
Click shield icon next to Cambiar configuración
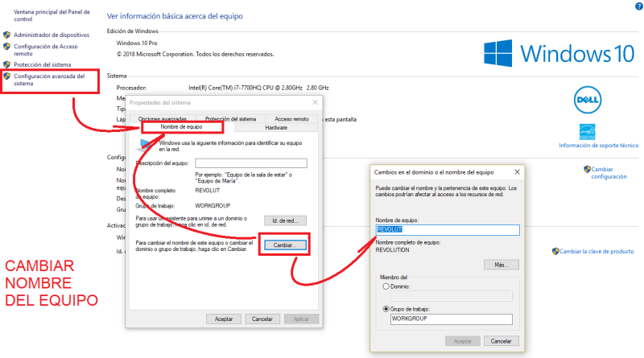click(587, 169)
